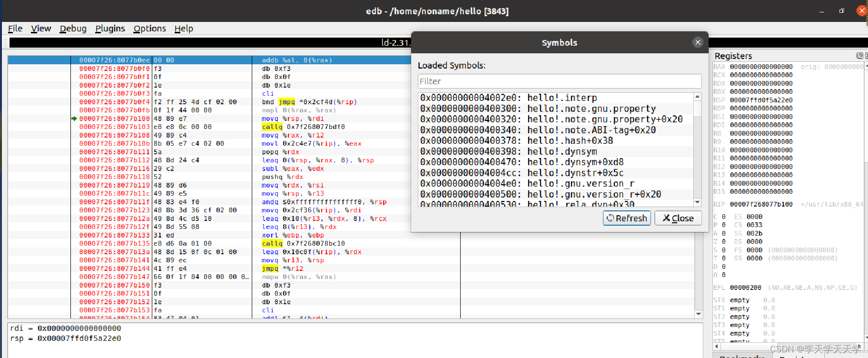
Task: Select the pushq %rdx instruction
Action: [283, 177]
